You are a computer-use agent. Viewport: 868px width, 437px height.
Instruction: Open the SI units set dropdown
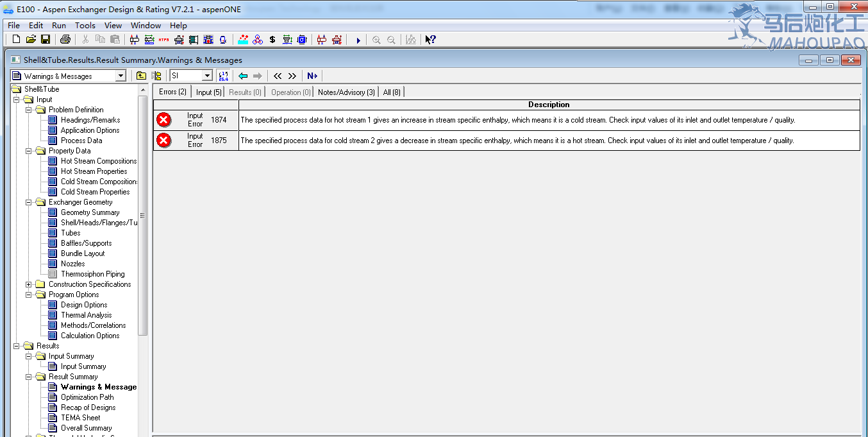pos(207,76)
